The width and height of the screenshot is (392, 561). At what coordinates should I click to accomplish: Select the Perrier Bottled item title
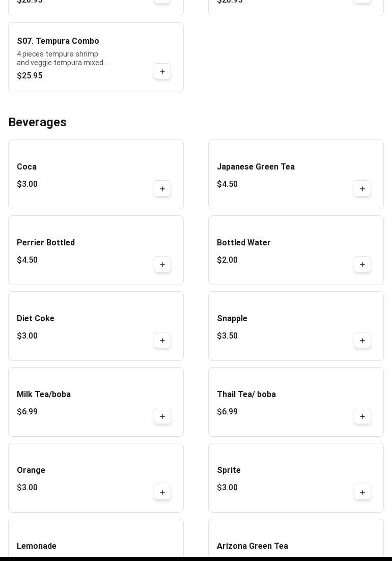click(46, 243)
